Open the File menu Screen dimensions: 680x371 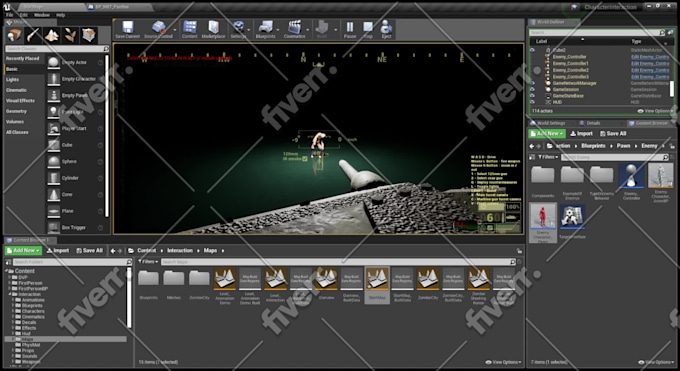(x=10, y=15)
